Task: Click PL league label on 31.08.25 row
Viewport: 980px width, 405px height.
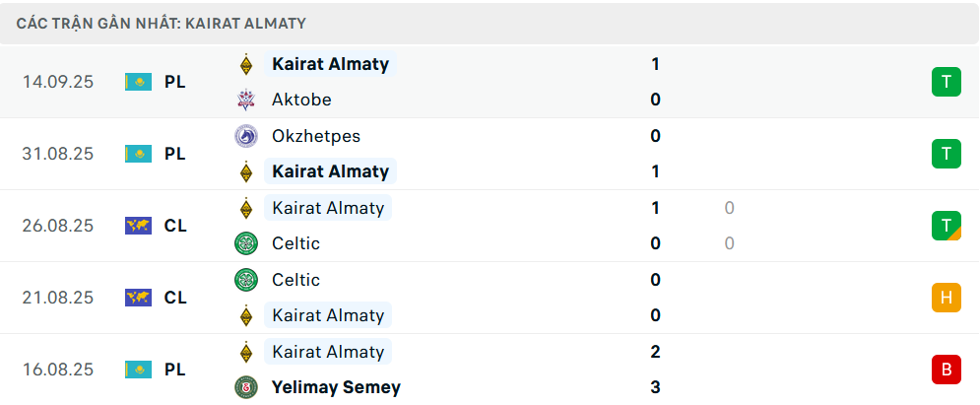Action: click(x=175, y=154)
